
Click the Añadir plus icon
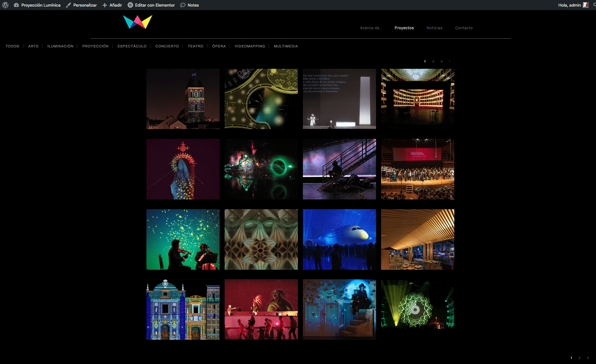click(105, 5)
